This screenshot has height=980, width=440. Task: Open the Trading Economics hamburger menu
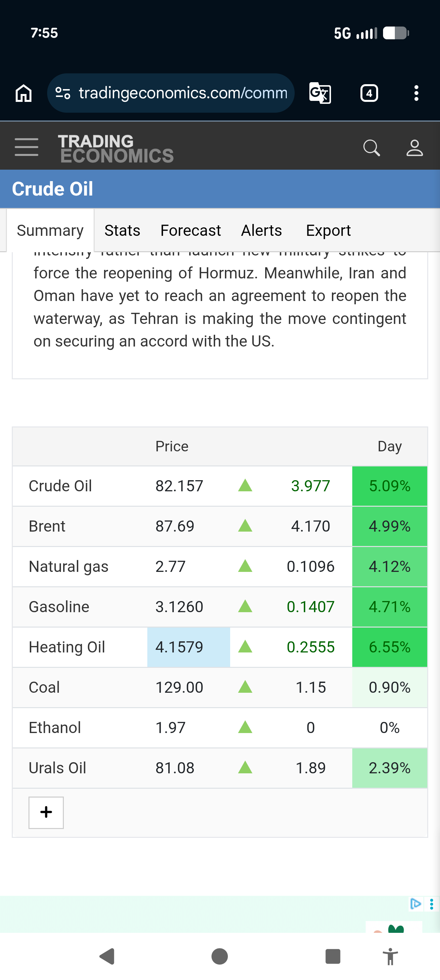(x=26, y=147)
